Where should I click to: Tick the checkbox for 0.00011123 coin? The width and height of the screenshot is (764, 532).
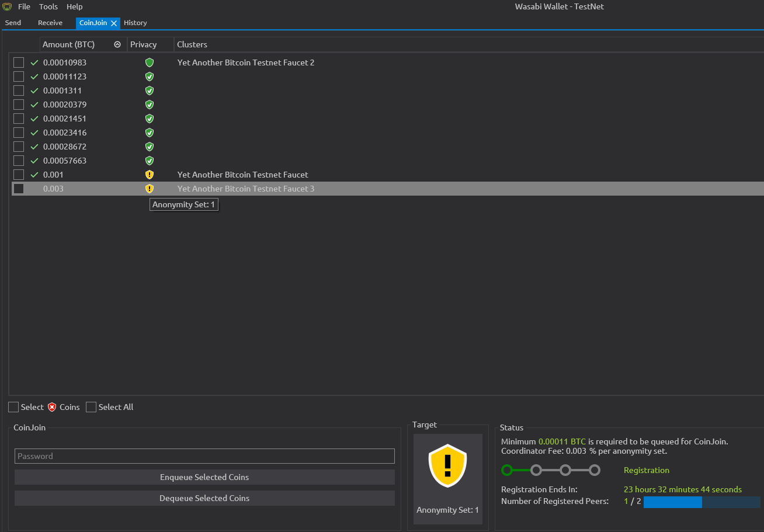[x=19, y=77]
